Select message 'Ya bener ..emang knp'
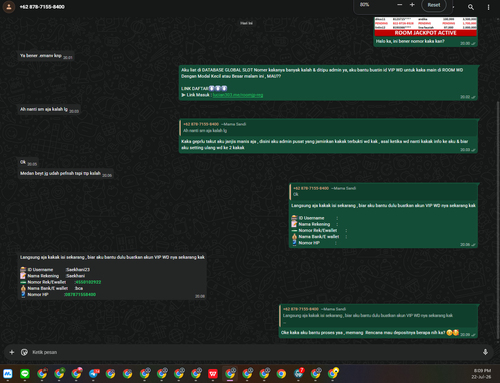Screen dimensions: 500x383 point(46,56)
